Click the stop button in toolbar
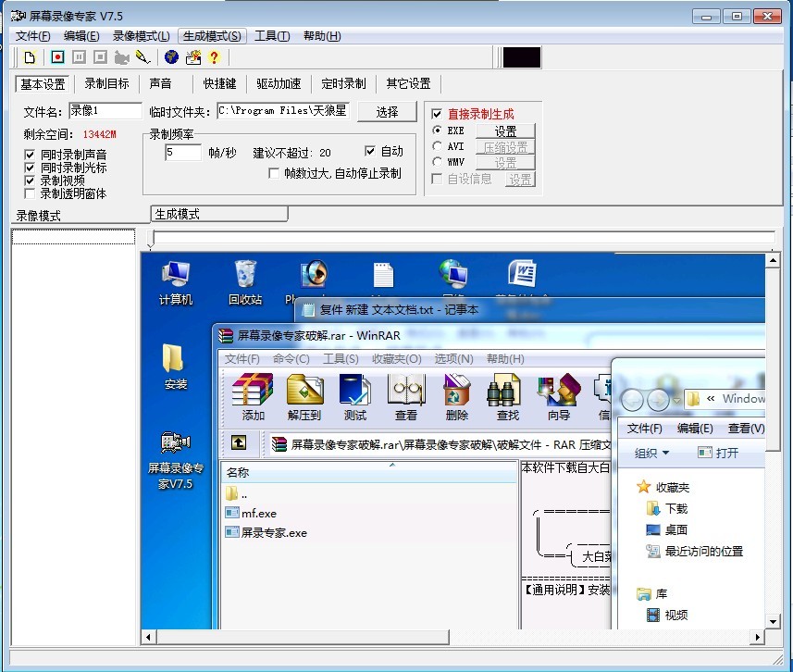 100,57
